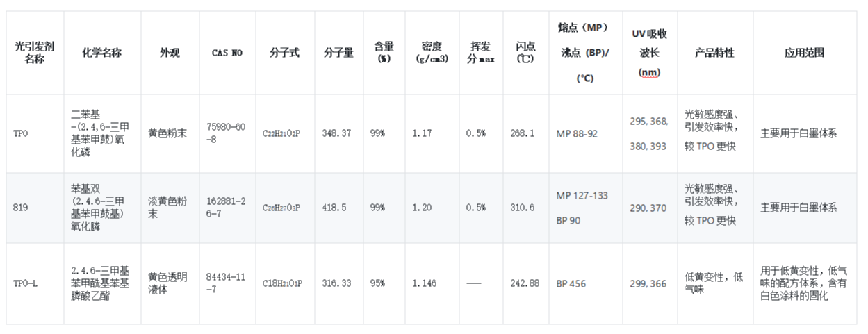
Task: Click the TPO row name cell
Action: tap(35, 133)
